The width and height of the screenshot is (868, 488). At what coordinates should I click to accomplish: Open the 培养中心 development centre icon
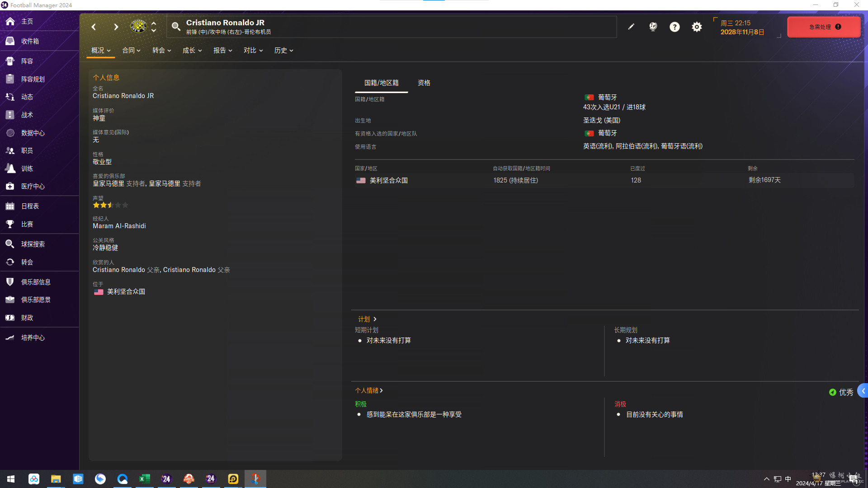coord(10,338)
